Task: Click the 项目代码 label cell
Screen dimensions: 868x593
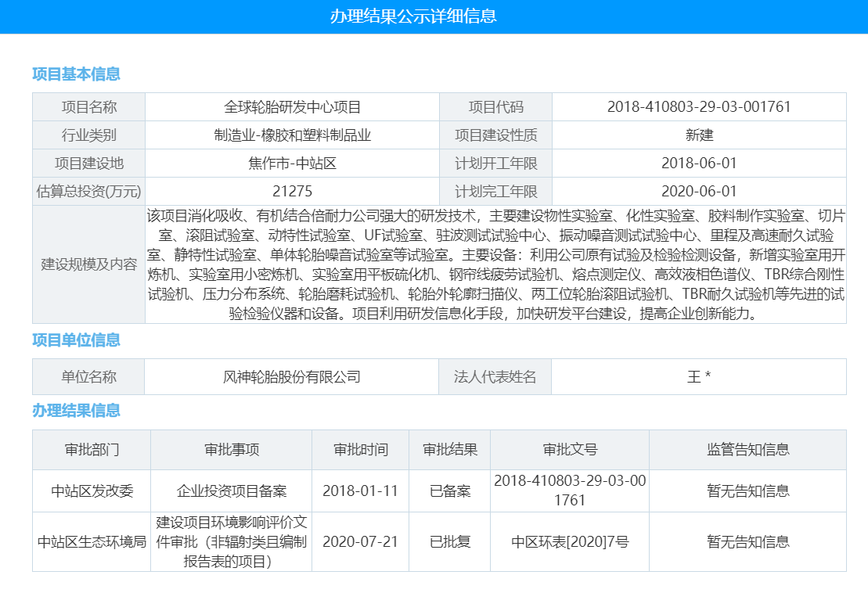Action: [496, 106]
